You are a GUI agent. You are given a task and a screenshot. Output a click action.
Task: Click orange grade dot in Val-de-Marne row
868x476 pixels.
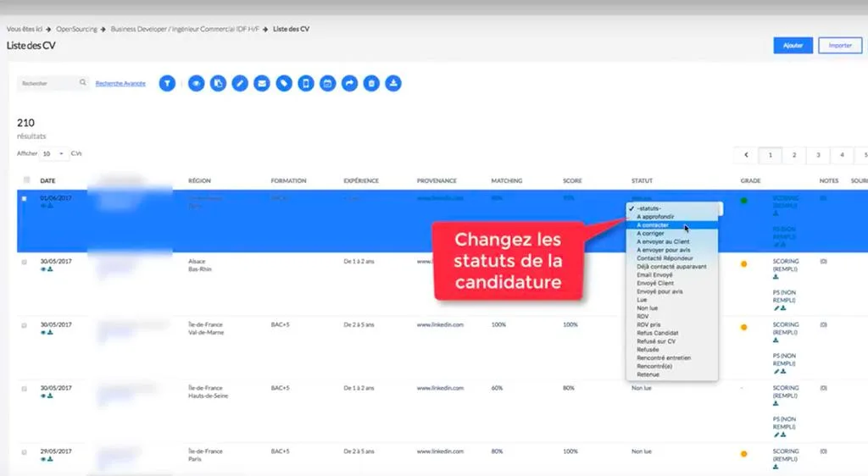[744, 327]
